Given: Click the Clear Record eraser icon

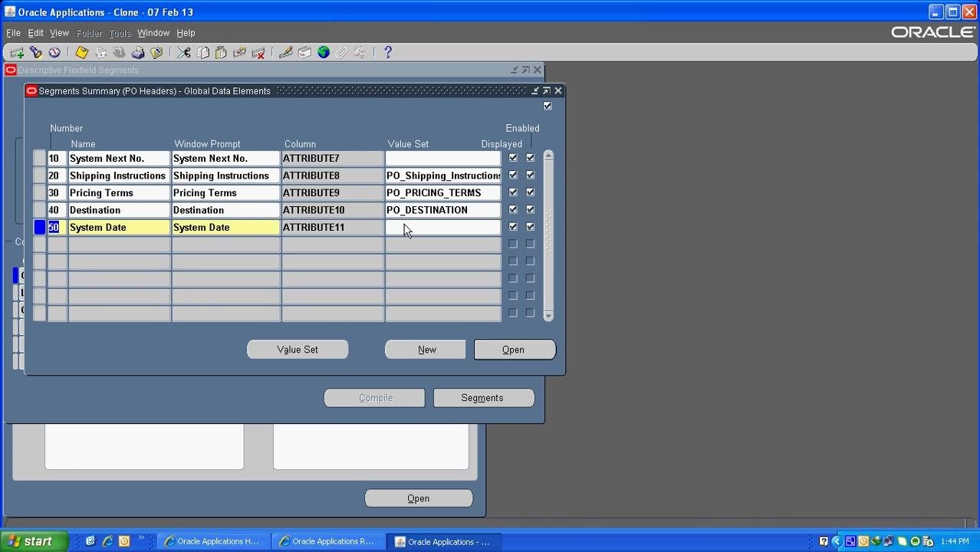Looking at the screenshot, I should (x=239, y=53).
